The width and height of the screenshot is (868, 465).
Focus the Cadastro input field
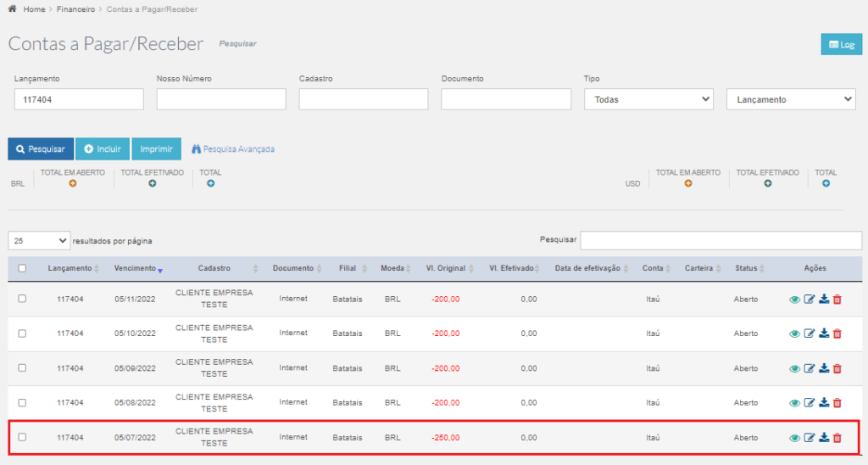364,99
